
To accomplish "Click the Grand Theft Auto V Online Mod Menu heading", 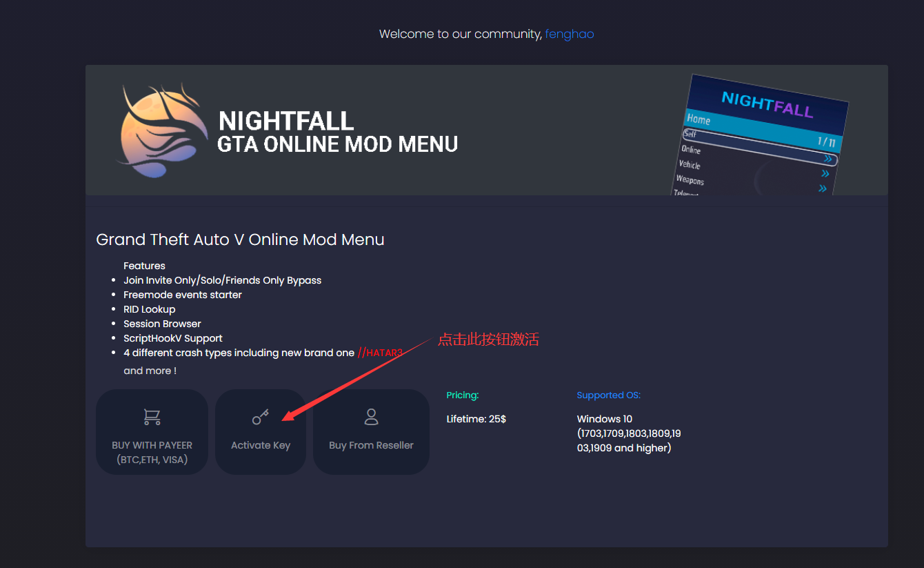I will (x=240, y=240).
